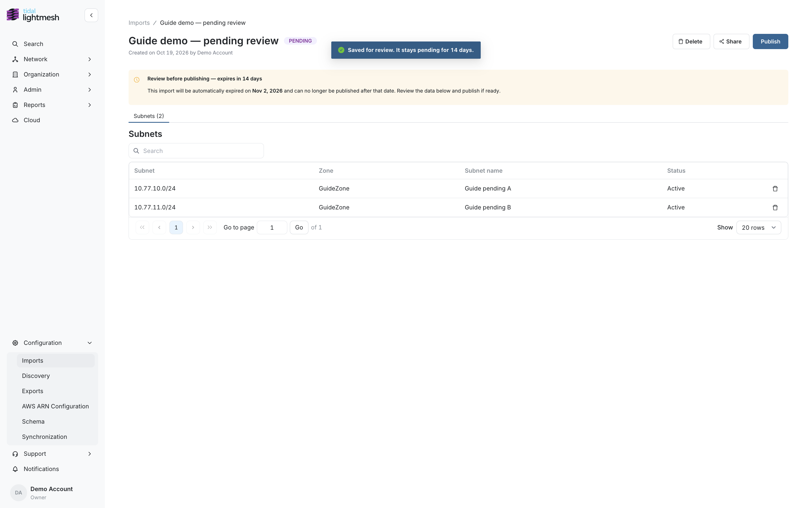The height and width of the screenshot is (508, 812).
Task: Click the Subnet column header
Action: (144, 171)
